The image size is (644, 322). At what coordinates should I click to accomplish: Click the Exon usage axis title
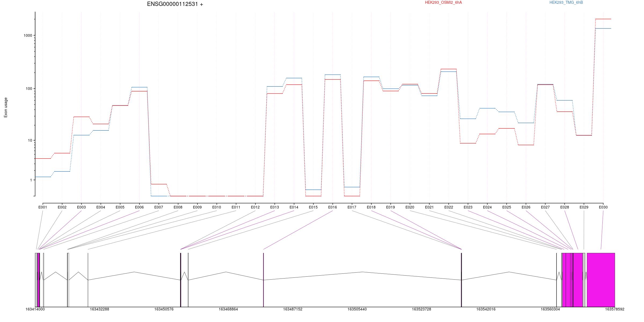[x=6, y=107]
